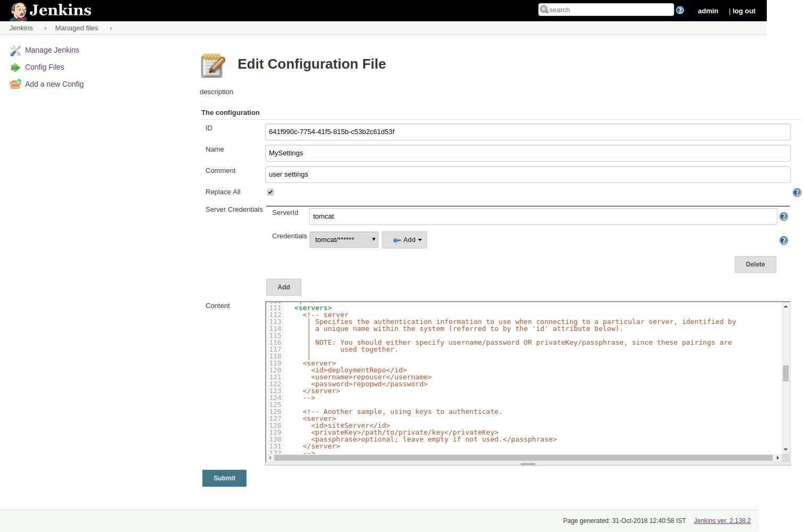803x532 pixels.
Task: Delete the server credentials entry
Action: point(755,264)
